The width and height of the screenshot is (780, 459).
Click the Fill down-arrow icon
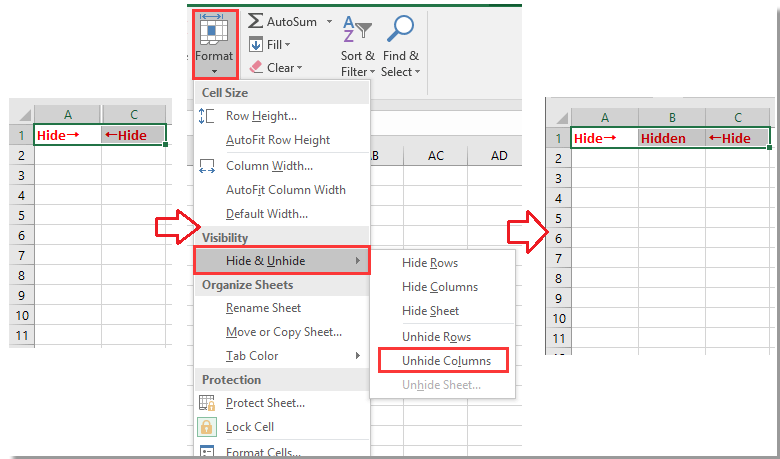tap(256, 45)
